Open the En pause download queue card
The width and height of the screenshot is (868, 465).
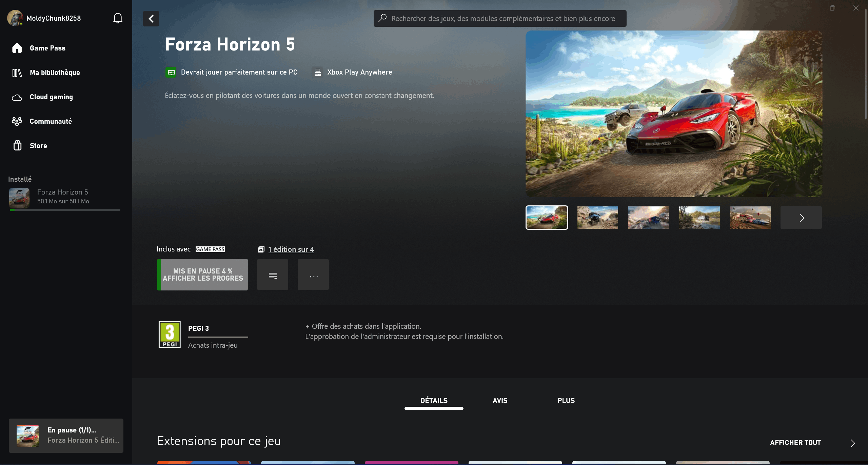click(66, 436)
